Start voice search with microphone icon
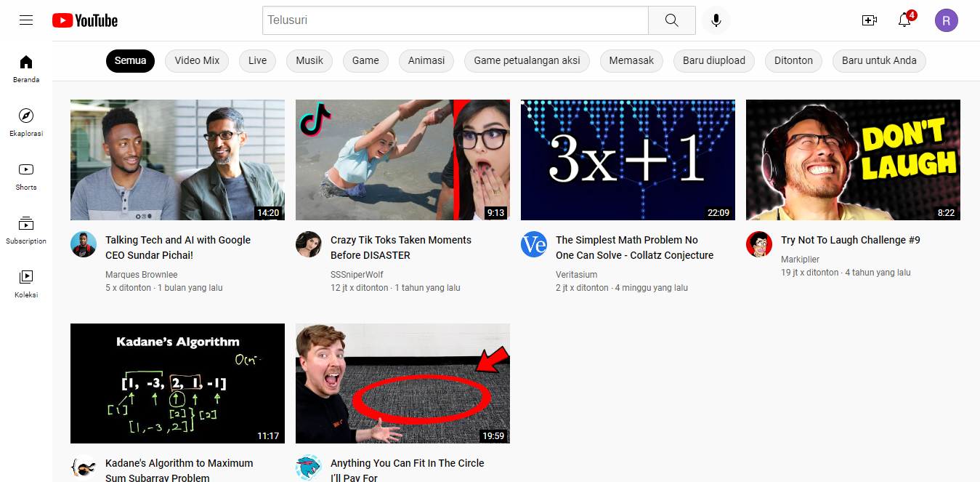Image resolution: width=980 pixels, height=482 pixels. 716,20
